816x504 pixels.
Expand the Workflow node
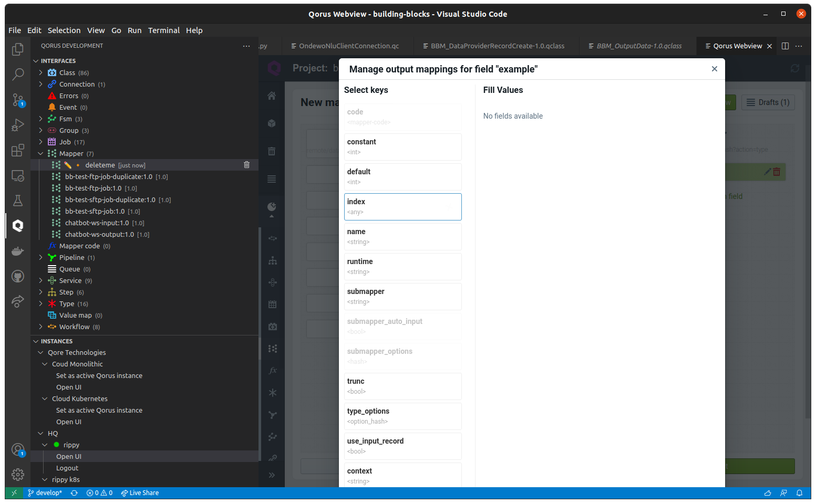click(40, 327)
